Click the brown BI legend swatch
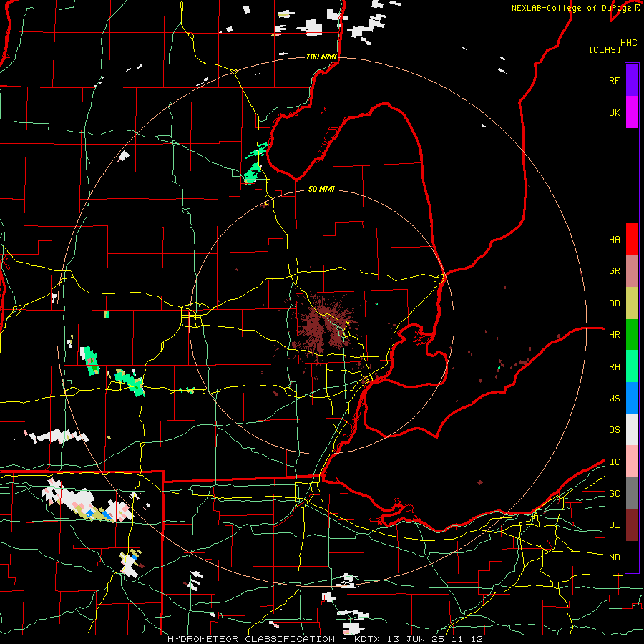 [x=632, y=525]
